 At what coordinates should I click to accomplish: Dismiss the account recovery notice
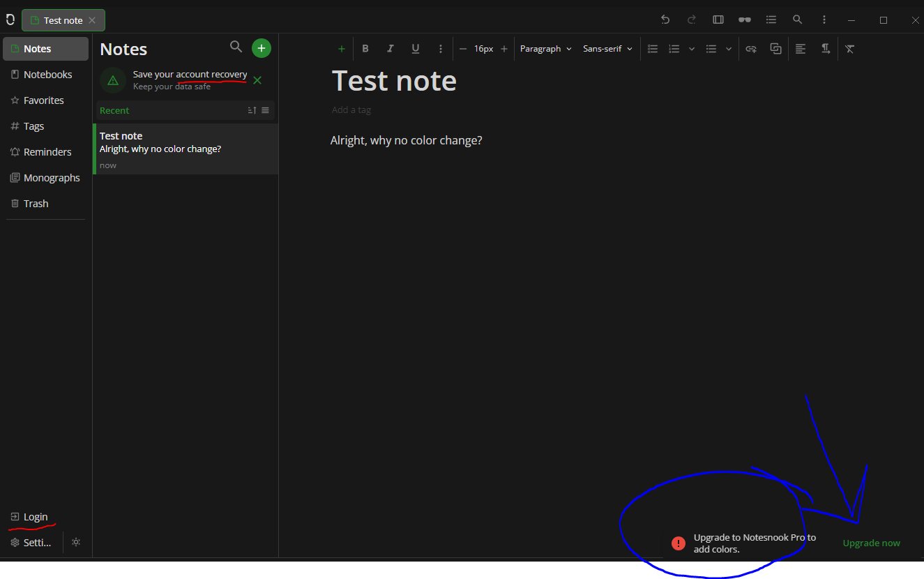(257, 80)
